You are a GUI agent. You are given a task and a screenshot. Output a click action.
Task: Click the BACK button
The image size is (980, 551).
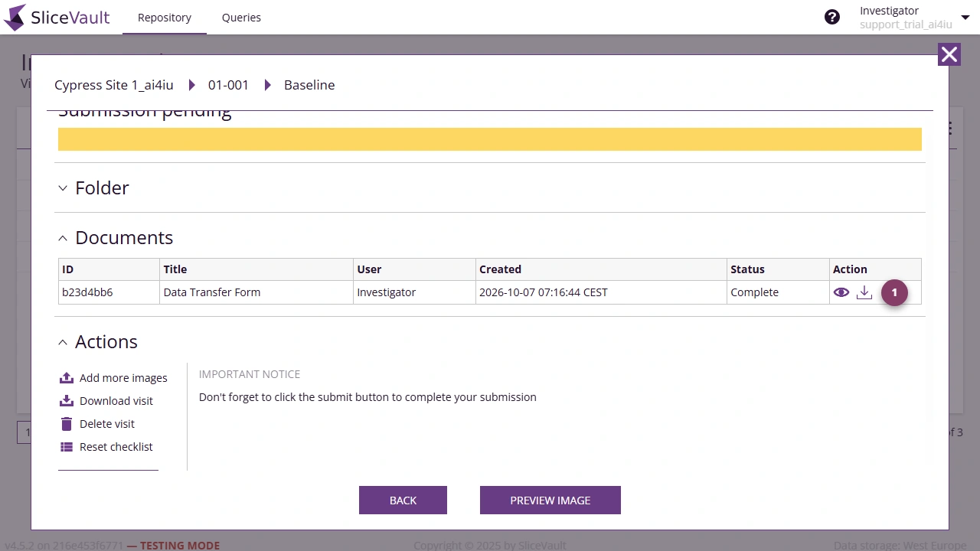[x=403, y=500]
